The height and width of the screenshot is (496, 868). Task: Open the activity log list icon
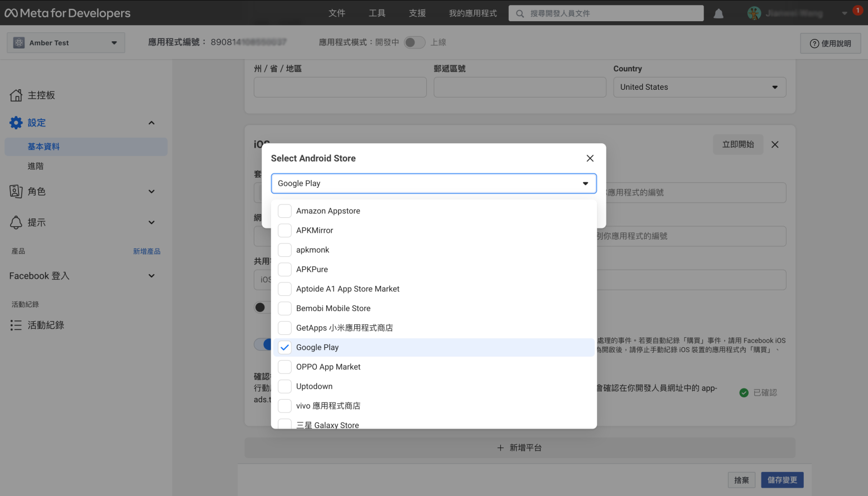tap(16, 325)
